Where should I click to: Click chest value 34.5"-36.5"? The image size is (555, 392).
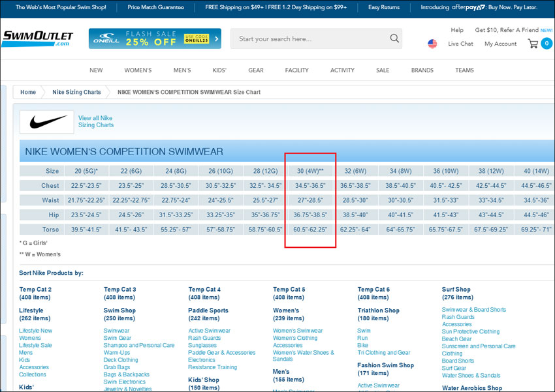coord(310,186)
